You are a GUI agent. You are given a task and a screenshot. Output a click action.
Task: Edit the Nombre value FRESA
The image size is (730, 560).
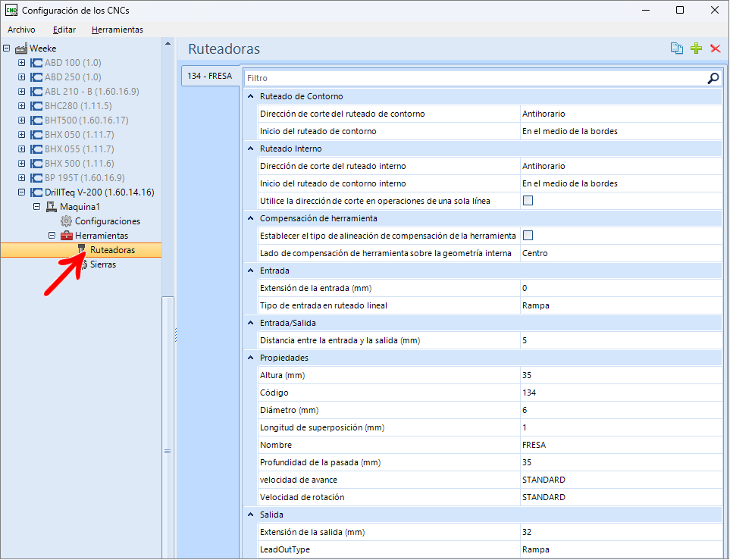pyautogui.click(x=621, y=445)
